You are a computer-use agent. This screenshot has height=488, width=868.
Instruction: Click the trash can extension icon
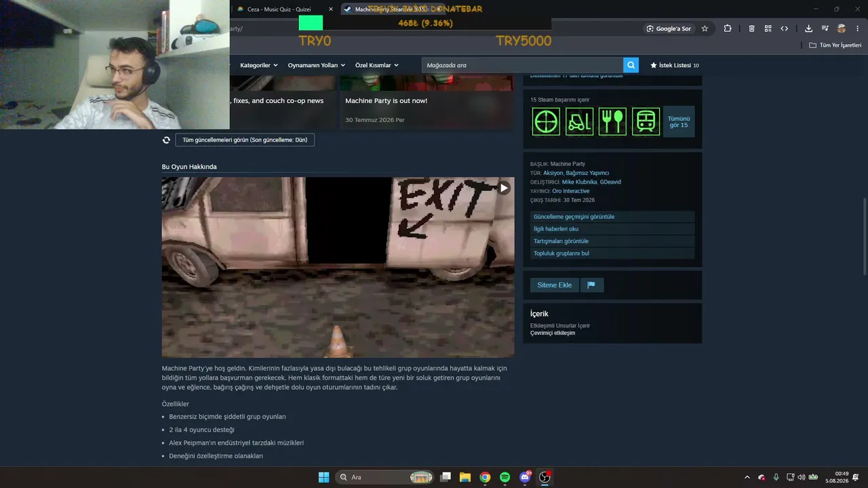coord(751,28)
